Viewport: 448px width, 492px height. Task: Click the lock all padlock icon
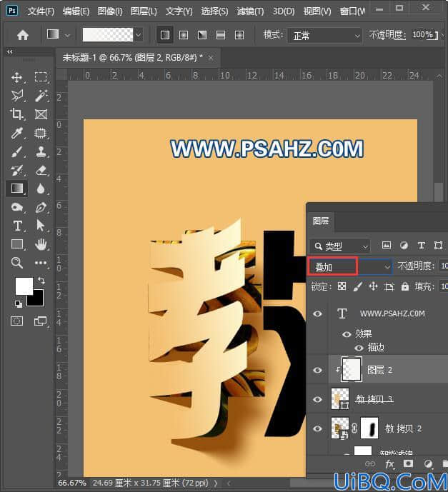coord(405,286)
